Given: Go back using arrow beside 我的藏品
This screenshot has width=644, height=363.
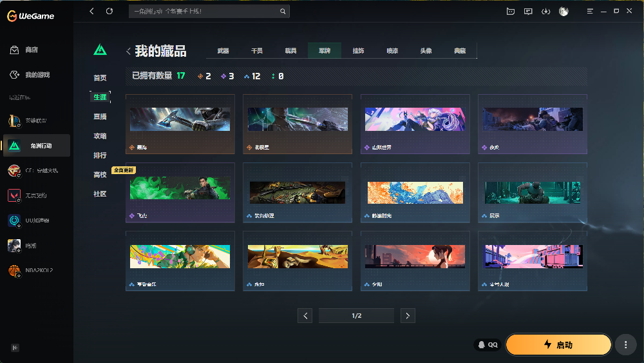Looking at the screenshot, I should (129, 51).
